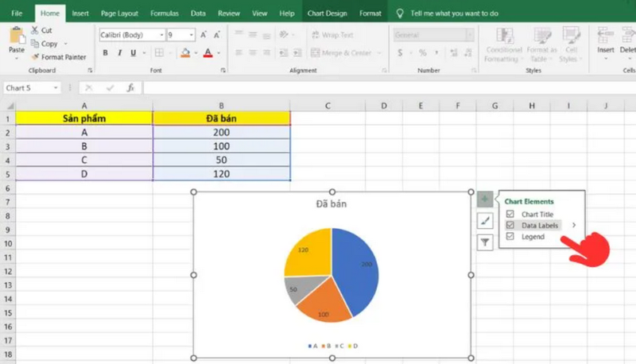Open Format as Table
This screenshot has width=636, height=364.
[541, 45]
